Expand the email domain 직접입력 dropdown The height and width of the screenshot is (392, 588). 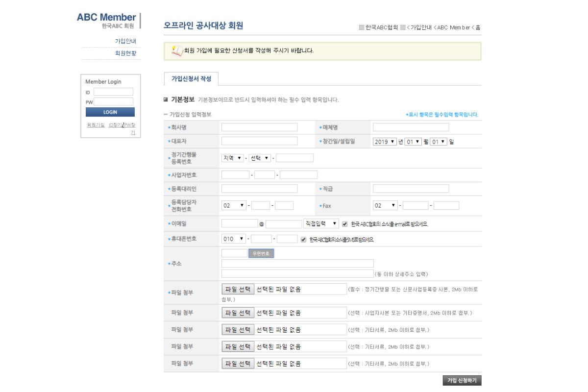(x=321, y=223)
